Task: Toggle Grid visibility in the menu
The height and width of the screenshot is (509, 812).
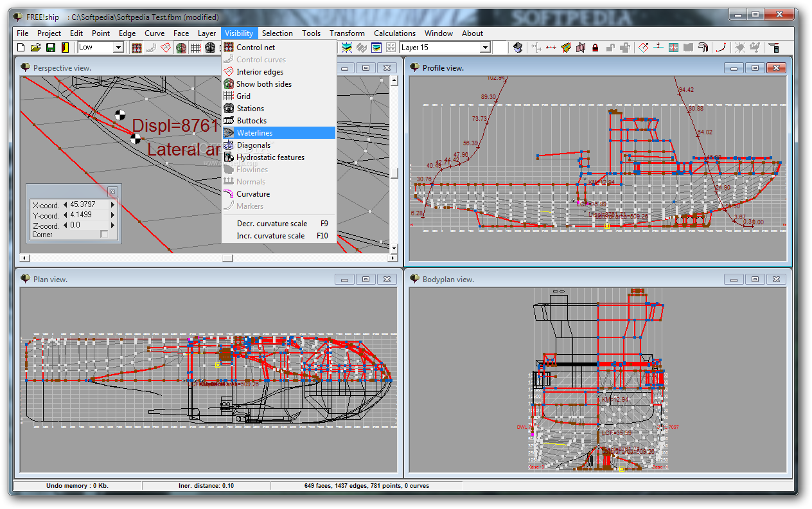Action: point(278,96)
